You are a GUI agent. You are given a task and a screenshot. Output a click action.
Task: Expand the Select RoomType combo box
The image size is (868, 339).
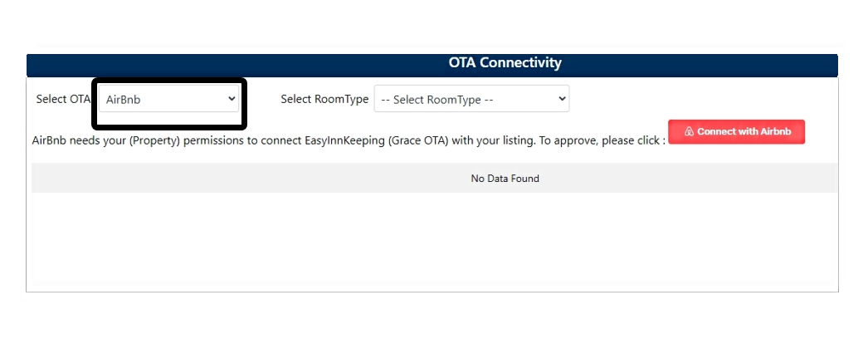471,100
